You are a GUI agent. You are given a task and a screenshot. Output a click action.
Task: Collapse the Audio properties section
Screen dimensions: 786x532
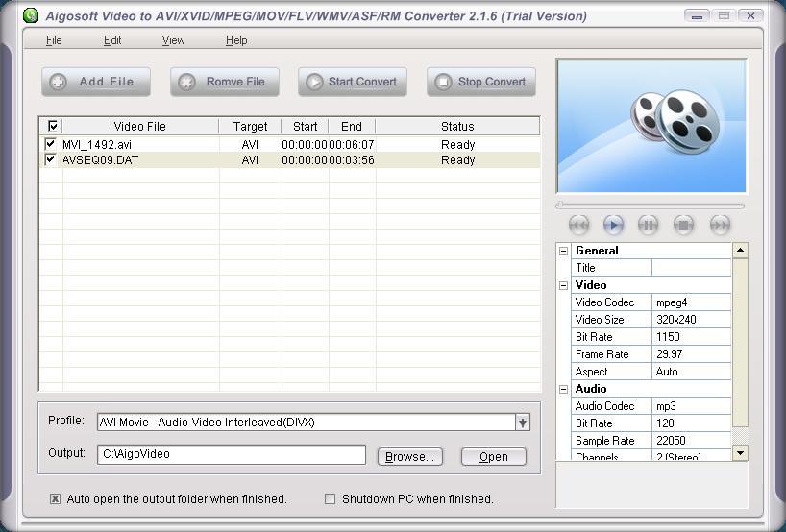[x=564, y=389]
